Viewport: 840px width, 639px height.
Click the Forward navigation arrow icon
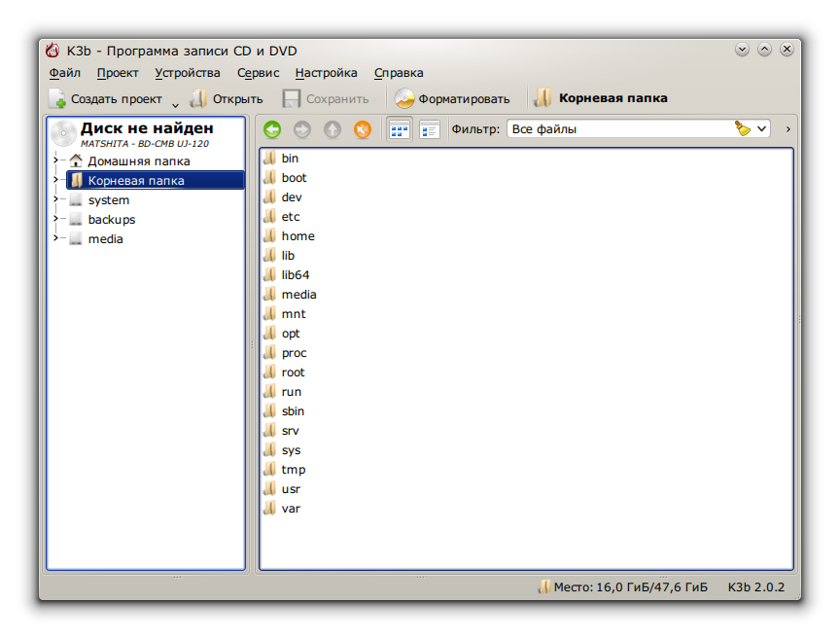(x=302, y=129)
